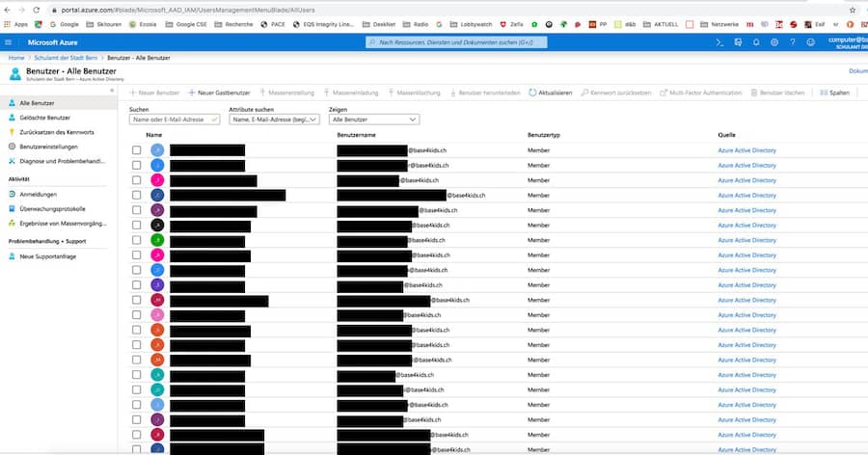Select Gelöschte Benutzer in the side menu

pyautogui.click(x=44, y=118)
